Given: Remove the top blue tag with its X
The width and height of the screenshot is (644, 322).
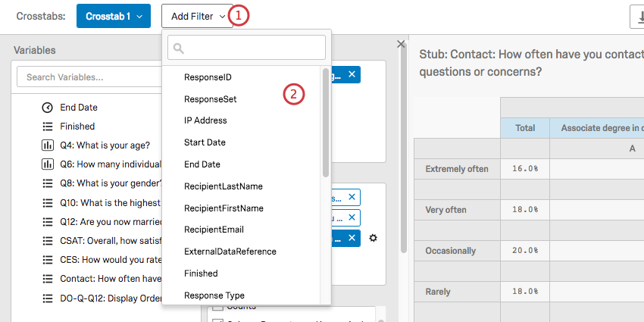Looking at the screenshot, I should [x=352, y=74].
